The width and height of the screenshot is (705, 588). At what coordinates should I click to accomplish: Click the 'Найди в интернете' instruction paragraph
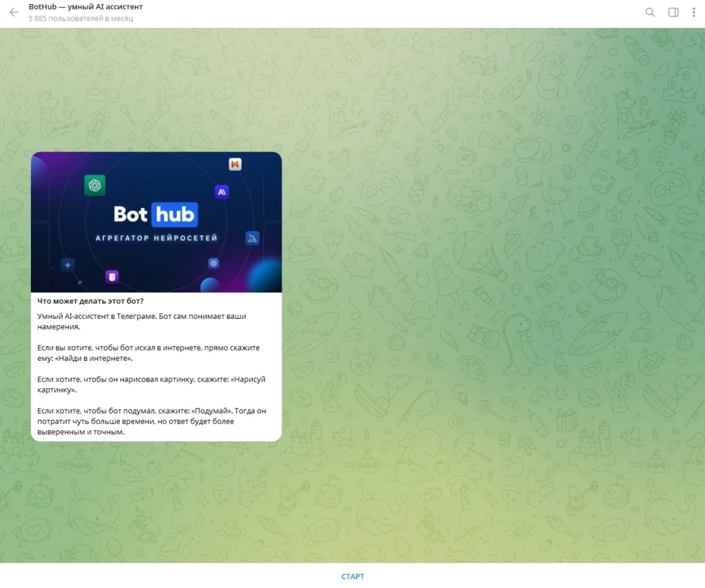149,353
